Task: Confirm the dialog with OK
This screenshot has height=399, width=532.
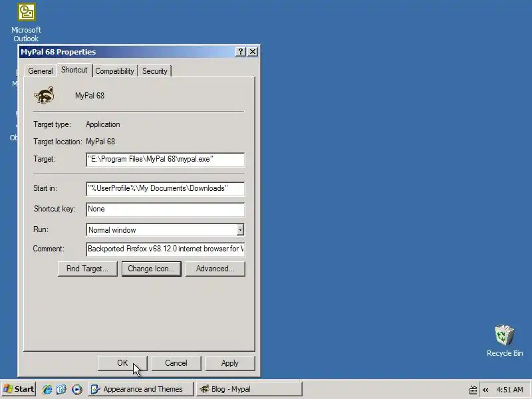Action: click(x=122, y=363)
